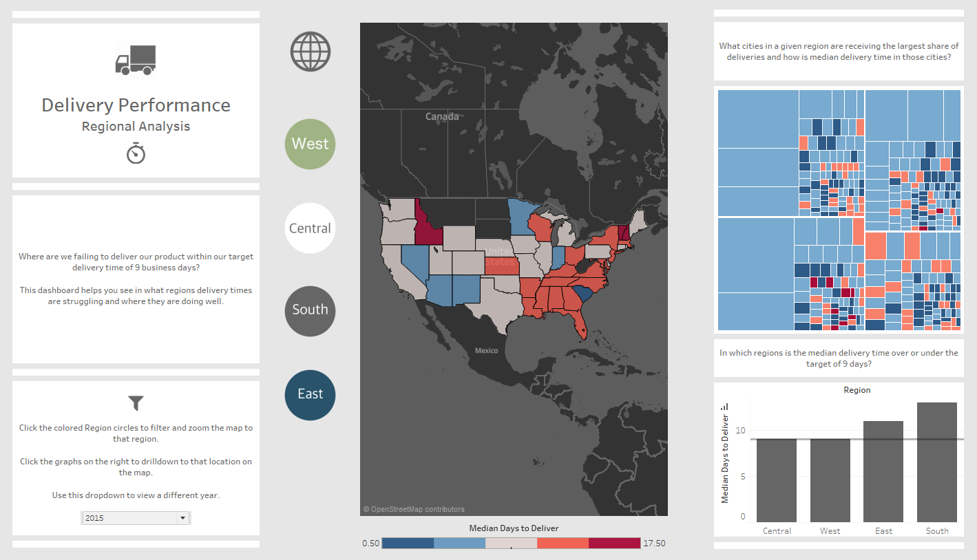Screen dimensions: 977x560
Task: Select the East region circle
Action: [311, 395]
